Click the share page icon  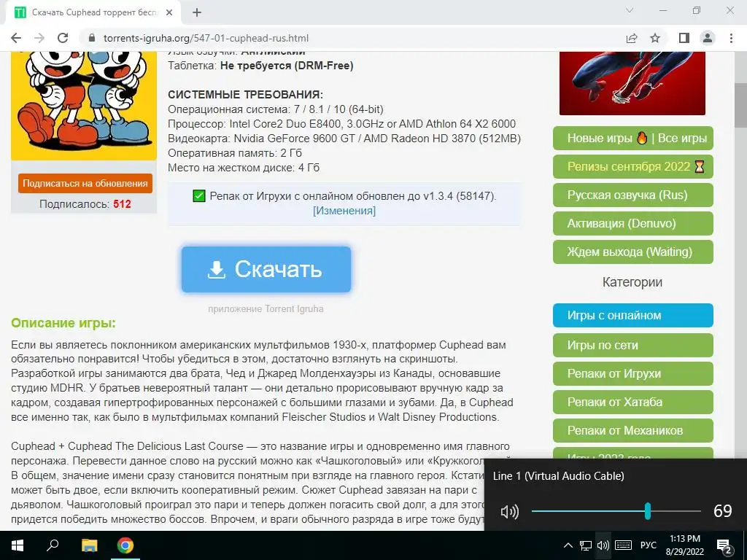click(632, 38)
